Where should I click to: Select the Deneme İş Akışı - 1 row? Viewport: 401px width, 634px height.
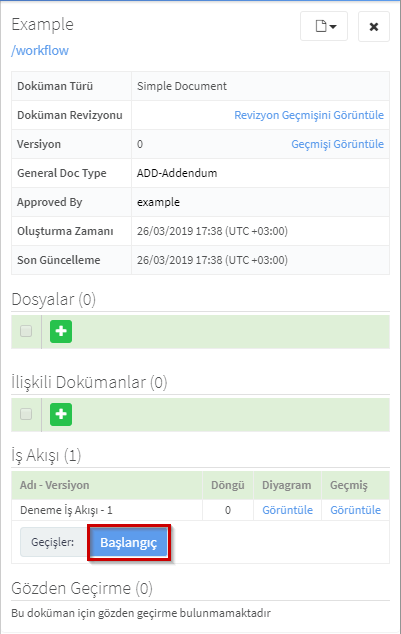pos(200,510)
